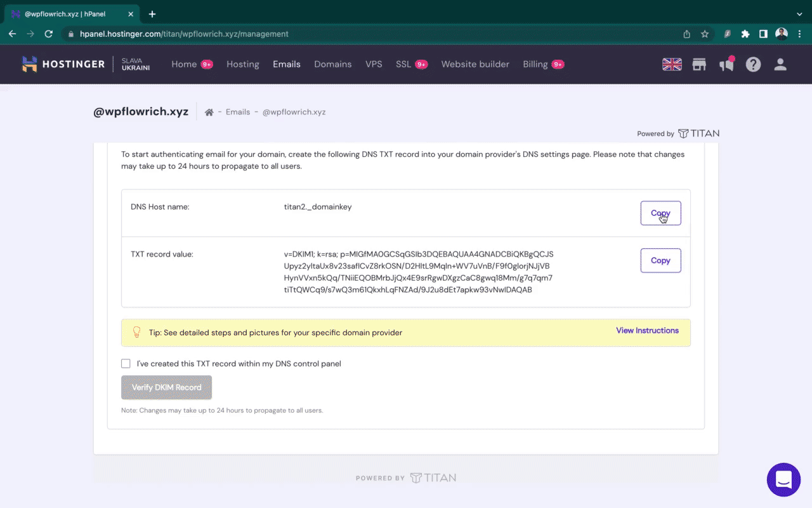Check "I've created this TXT record" box
812x508 pixels.
126,364
